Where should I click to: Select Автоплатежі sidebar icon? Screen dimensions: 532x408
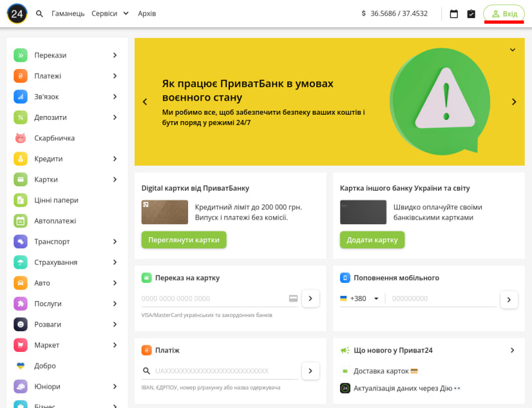21,220
